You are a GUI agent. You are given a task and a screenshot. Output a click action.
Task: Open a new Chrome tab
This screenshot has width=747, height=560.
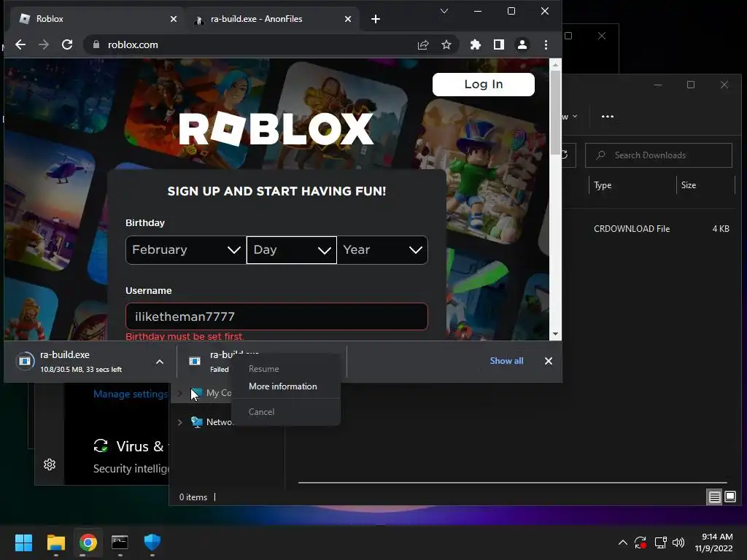point(376,19)
